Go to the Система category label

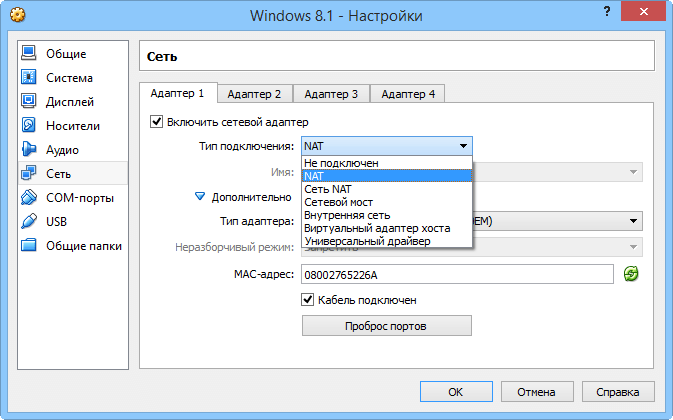point(70,78)
